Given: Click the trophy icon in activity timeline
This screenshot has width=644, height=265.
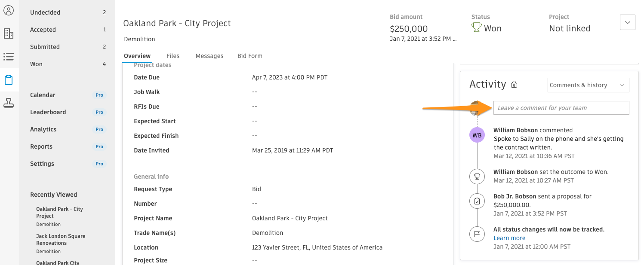Looking at the screenshot, I should tap(477, 176).
